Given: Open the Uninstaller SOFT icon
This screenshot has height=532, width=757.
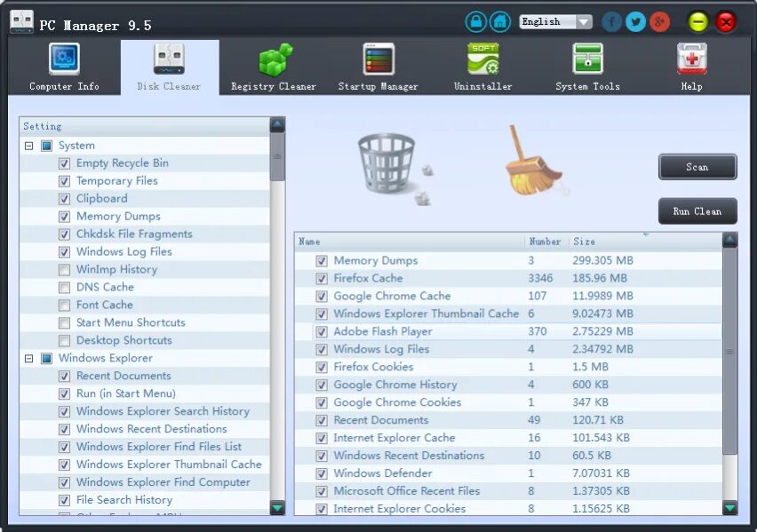Looking at the screenshot, I should pos(483,59).
